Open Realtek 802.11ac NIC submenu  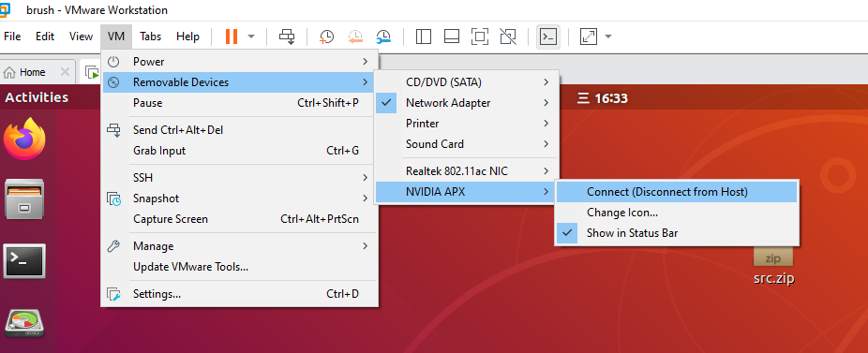(x=467, y=171)
